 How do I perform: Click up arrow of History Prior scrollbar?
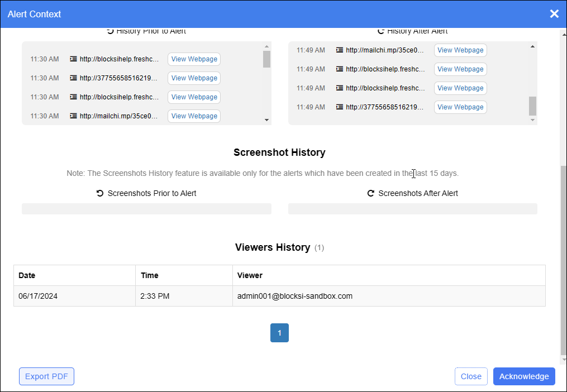coord(266,46)
